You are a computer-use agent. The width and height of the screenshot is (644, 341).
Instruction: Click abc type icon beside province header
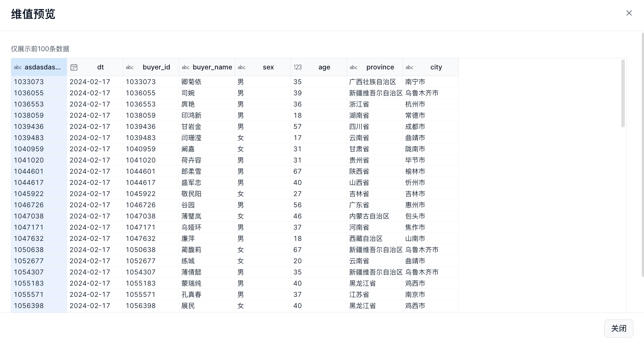click(353, 67)
